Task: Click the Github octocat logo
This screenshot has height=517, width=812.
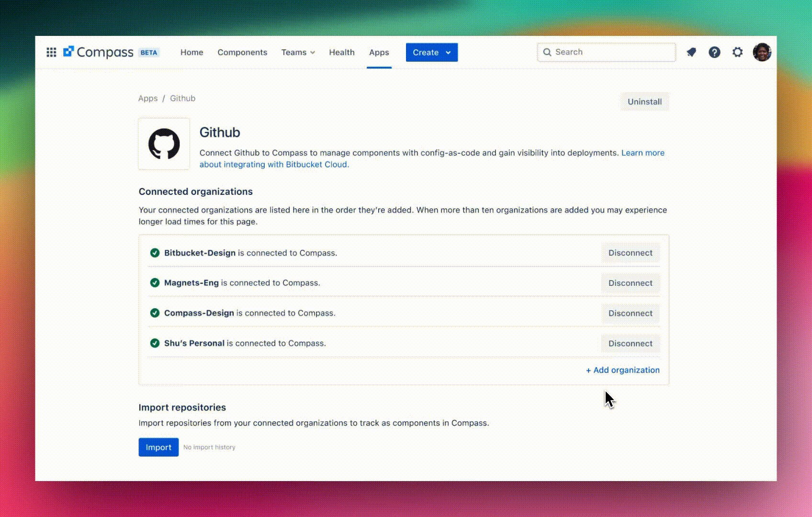Action: coord(164,144)
